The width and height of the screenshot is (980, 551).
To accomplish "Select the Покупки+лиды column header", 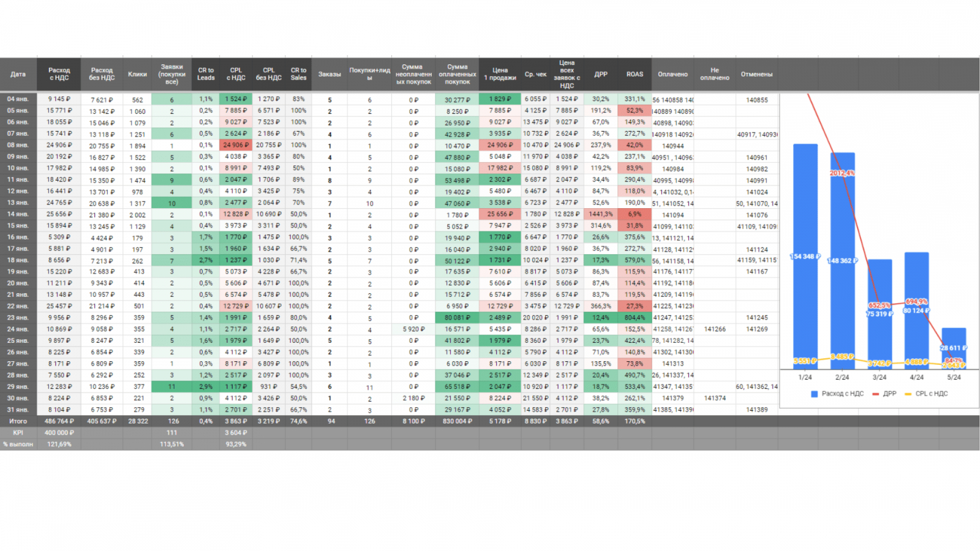I will coord(369,75).
